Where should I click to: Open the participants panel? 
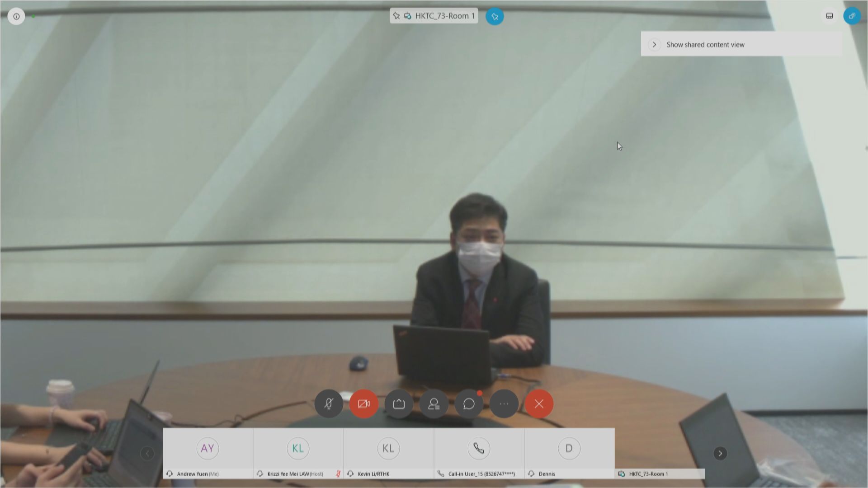(x=434, y=404)
